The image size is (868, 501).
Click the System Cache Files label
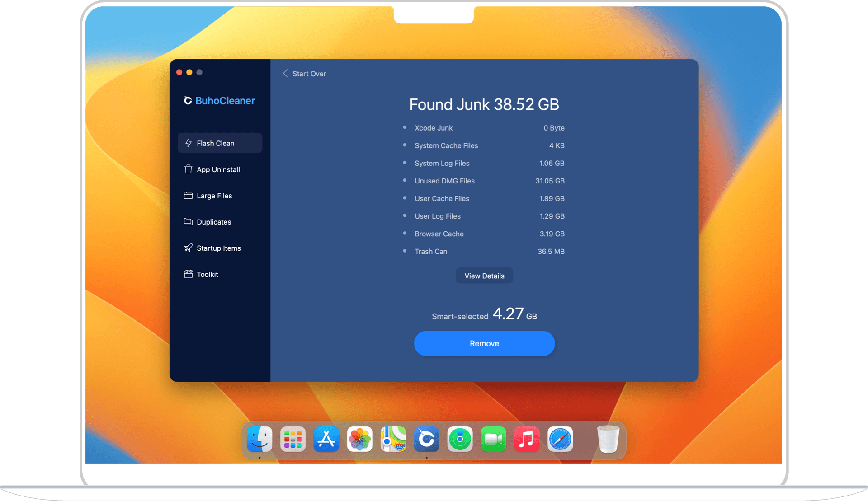[446, 145]
